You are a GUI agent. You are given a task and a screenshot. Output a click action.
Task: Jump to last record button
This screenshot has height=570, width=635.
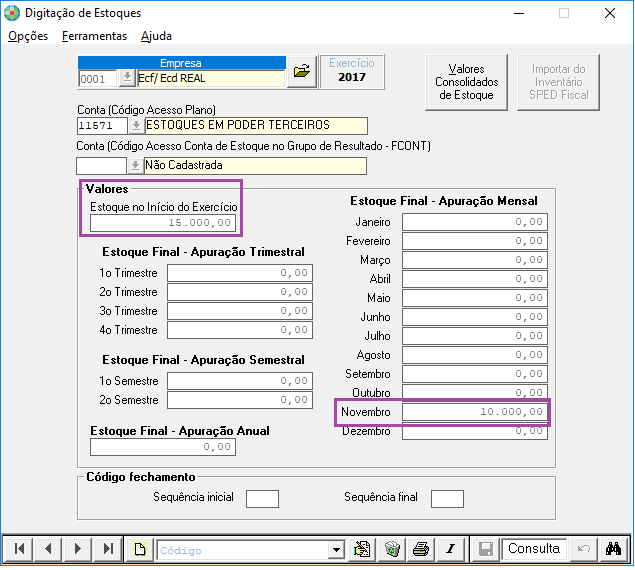coord(107,549)
